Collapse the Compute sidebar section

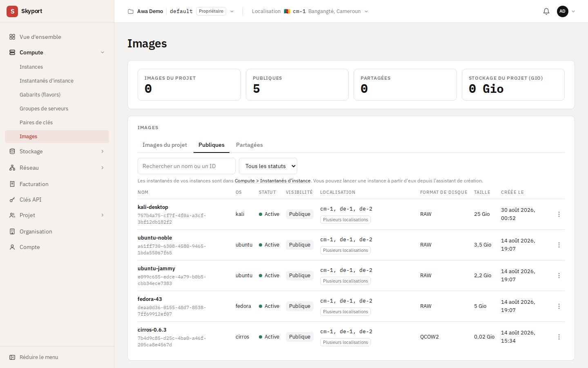click(102, 52)
